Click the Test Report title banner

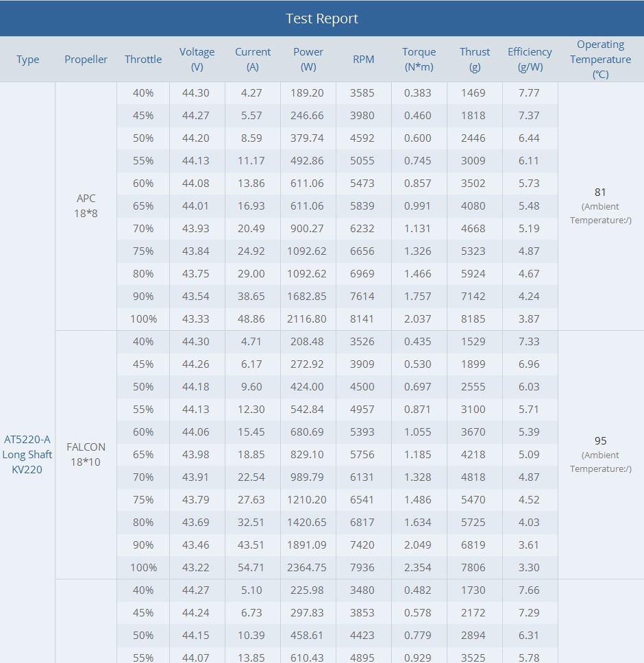pyautogui.click(x=322, y=18)
